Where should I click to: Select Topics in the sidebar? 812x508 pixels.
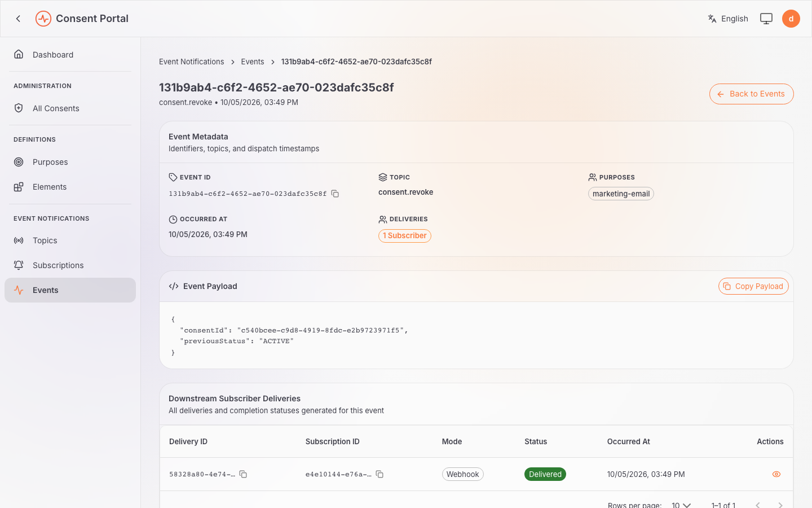(x=70, y=240)
